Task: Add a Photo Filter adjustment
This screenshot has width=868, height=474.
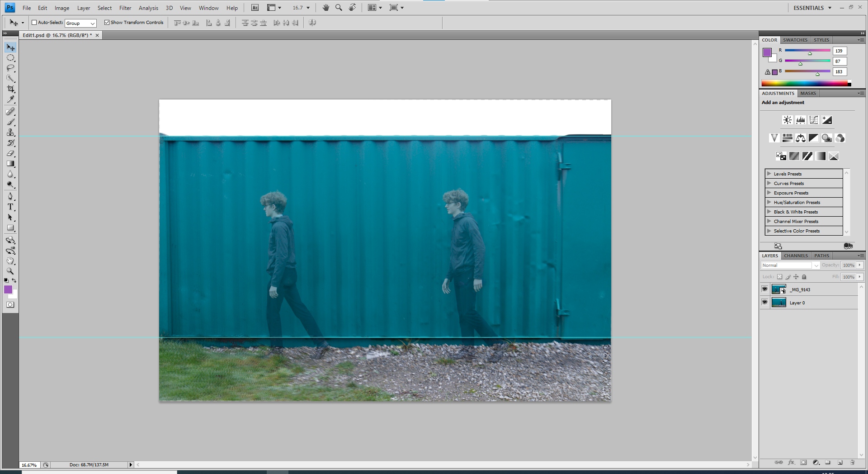Action: tap(827, 138)
